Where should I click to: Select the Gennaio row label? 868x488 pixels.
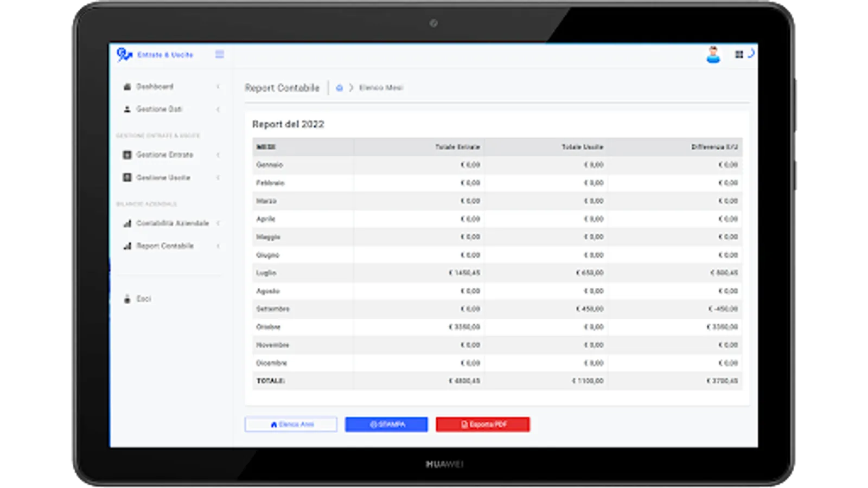270,165
